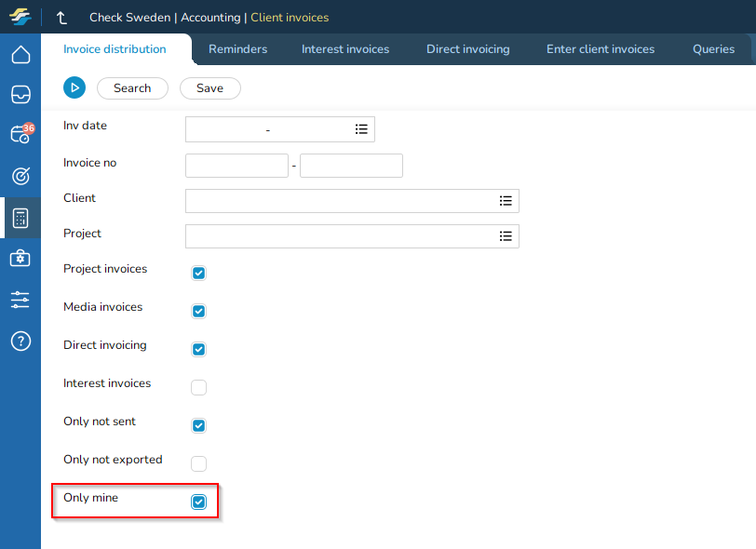
Task: Click the first Invoice no field
Action: click(236, 166)
